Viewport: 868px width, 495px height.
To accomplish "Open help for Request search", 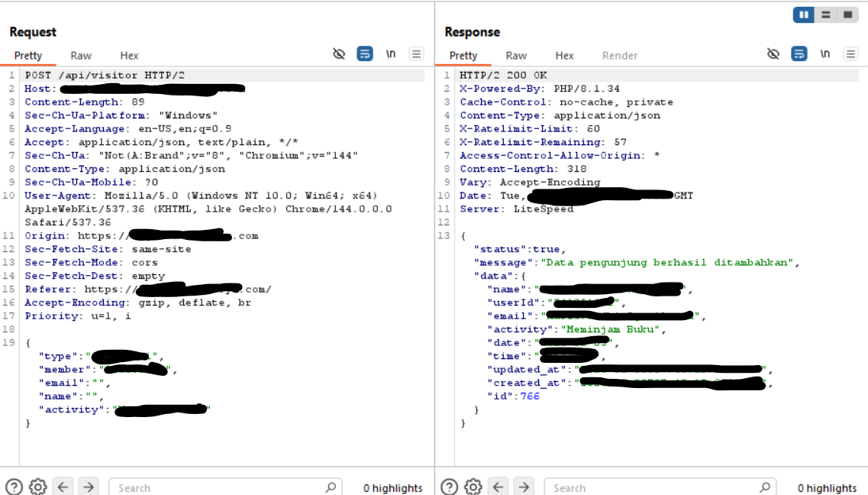I will pos(14,487).
